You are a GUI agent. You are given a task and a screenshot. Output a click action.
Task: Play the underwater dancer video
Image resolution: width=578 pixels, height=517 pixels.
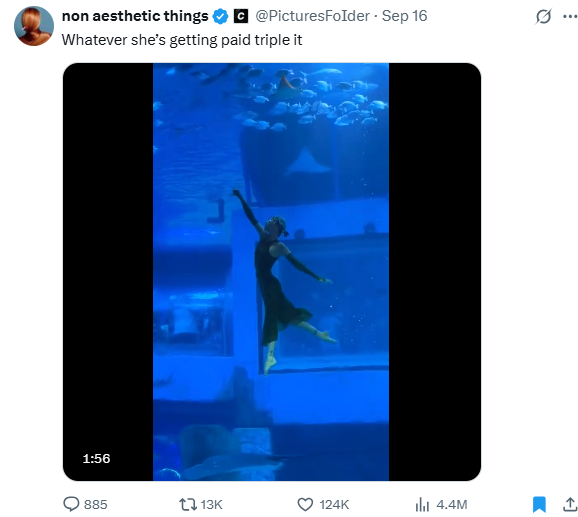click(x=272, y=272)
